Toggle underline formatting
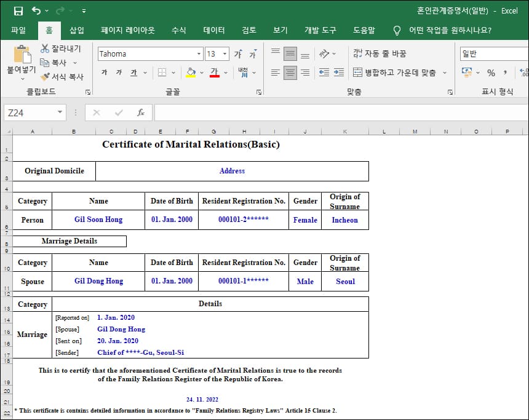 click(134, 72)
